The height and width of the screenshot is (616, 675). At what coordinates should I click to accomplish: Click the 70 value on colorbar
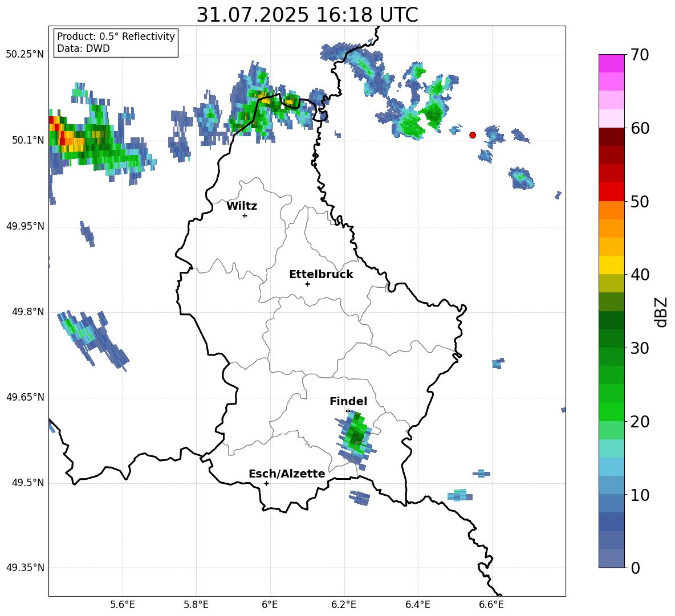point(640,55)
